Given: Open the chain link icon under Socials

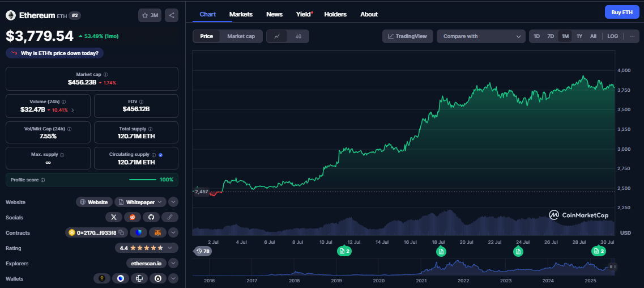Looking at the screenshot, I should (169, 217).
